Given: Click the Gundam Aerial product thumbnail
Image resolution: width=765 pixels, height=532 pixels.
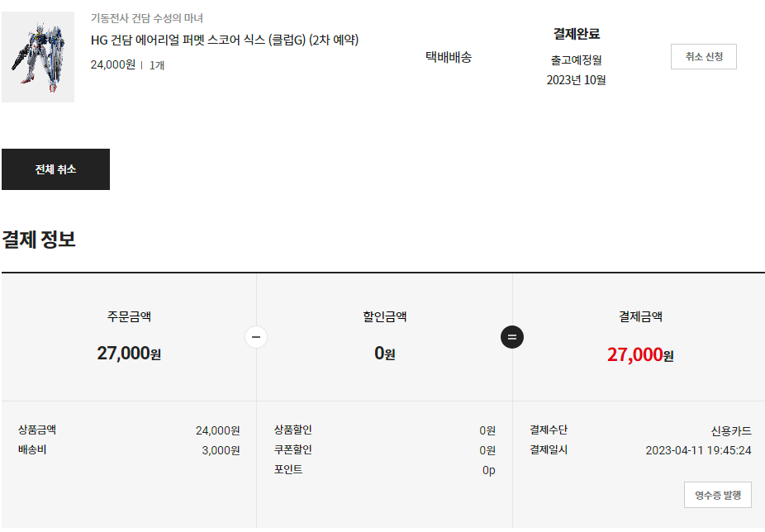Looking at the screenshot, I should [x=38, y=57].
